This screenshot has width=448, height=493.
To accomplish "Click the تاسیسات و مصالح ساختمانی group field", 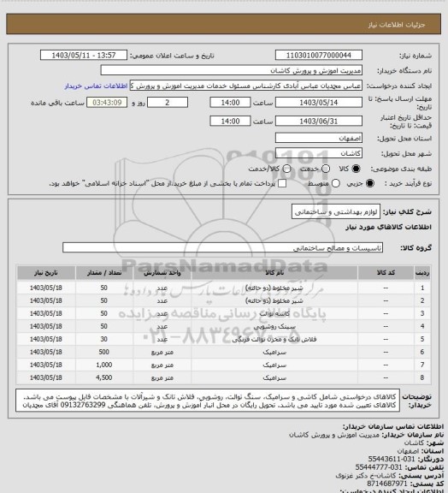I will (222, 247).
